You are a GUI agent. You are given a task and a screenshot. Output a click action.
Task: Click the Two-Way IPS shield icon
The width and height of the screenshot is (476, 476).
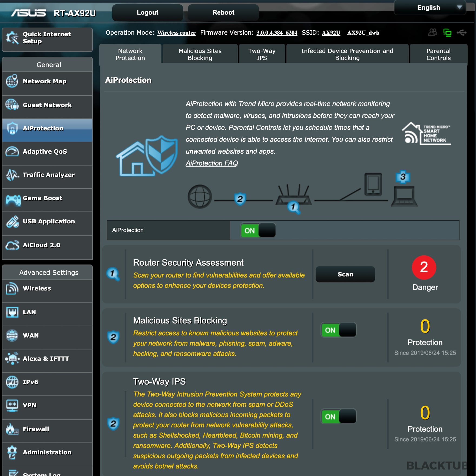[x=113, y=424]
